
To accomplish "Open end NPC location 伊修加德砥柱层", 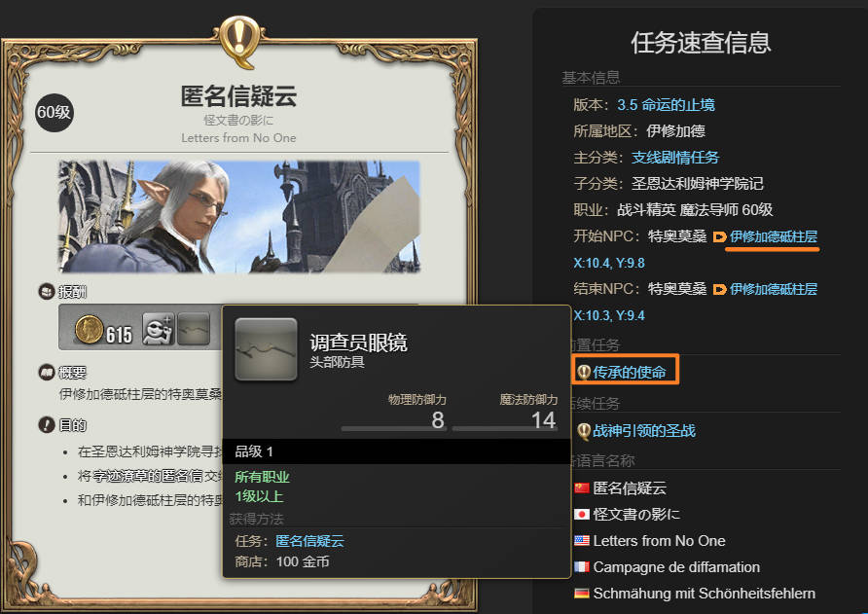I will [x=774, y=289].
